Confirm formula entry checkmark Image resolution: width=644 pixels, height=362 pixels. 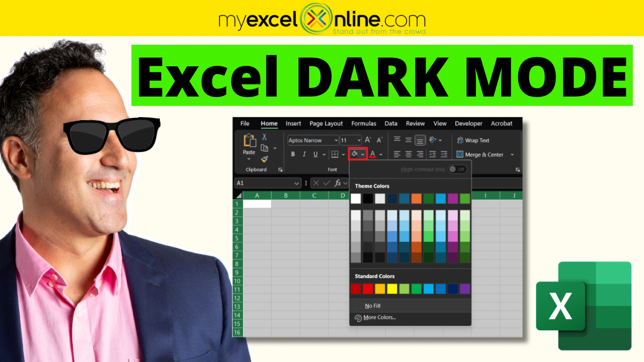pos(327,183)
